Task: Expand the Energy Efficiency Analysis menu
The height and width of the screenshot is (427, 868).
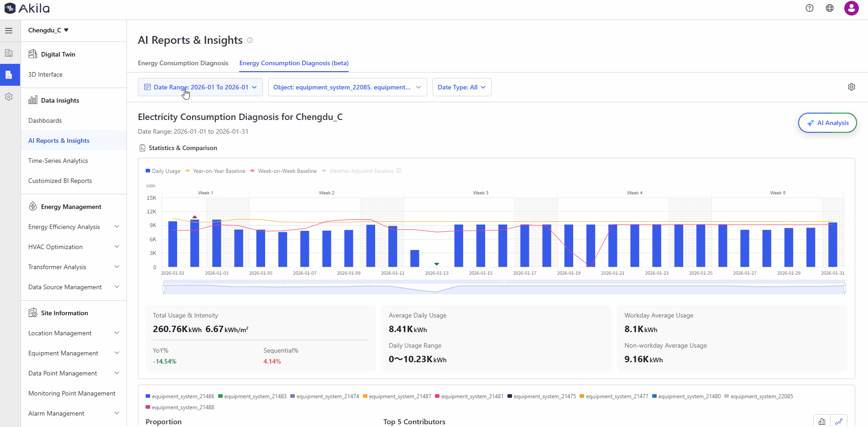Action: pos(73,227)
